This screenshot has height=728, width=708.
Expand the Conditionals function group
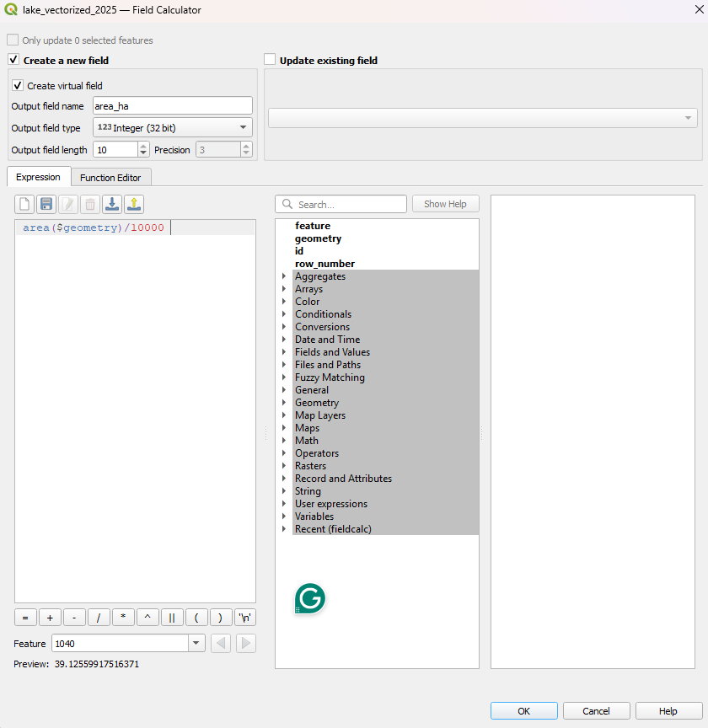(x=284, y=313)
